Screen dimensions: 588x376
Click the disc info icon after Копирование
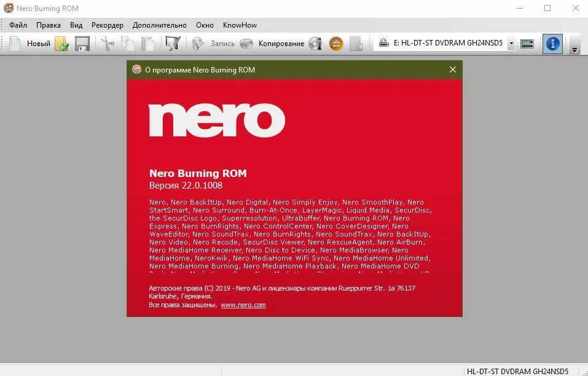click(x=315, y=44)
